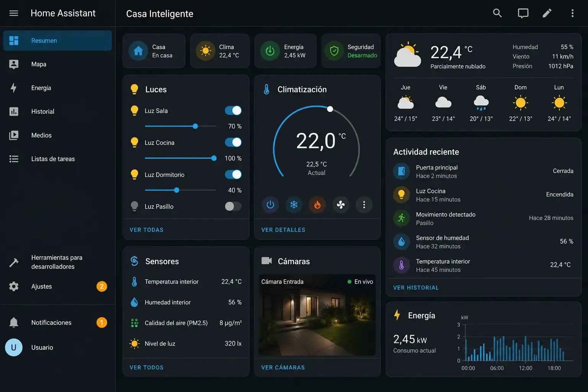Open Temperatura interior sensor row
The height and width of the screenshot is (392, 588).
click(x=186, y=282)
